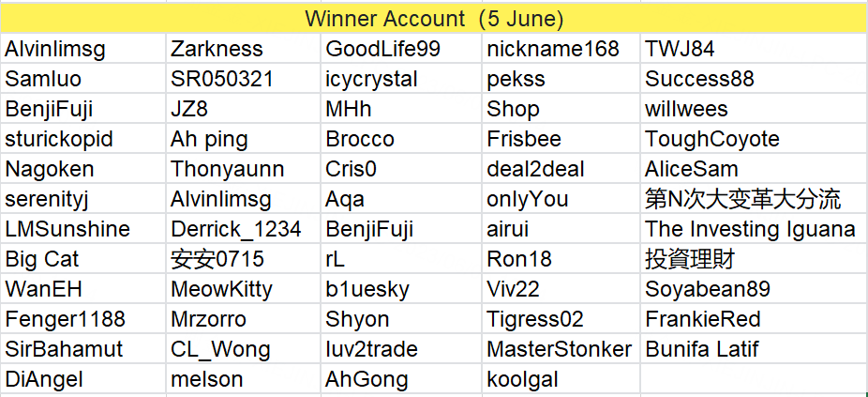Click the 第N次大变革大分流 cell
Screen dimensions: 868x397
pos(754,199)
